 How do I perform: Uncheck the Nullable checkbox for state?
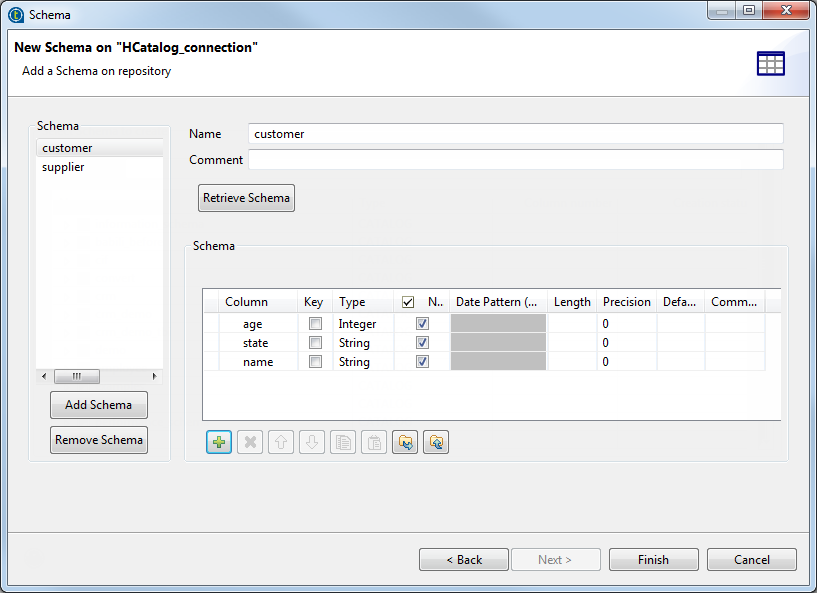[423, 342]
